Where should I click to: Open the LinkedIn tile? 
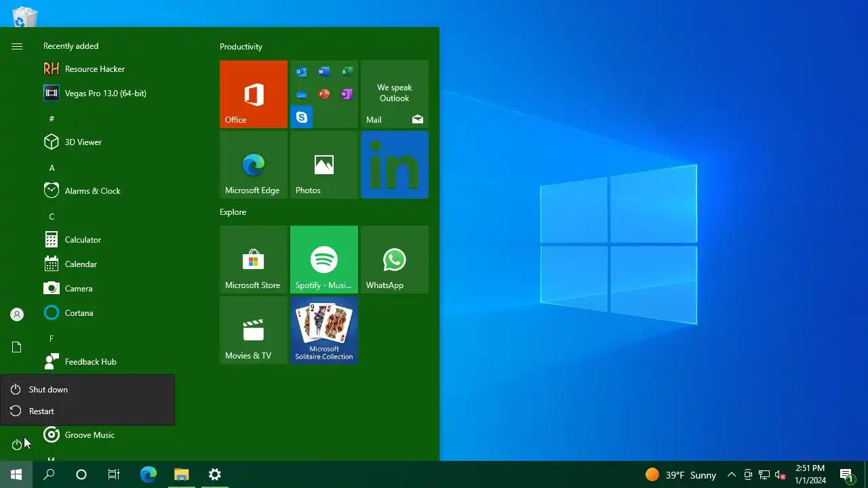click(395, 165)
